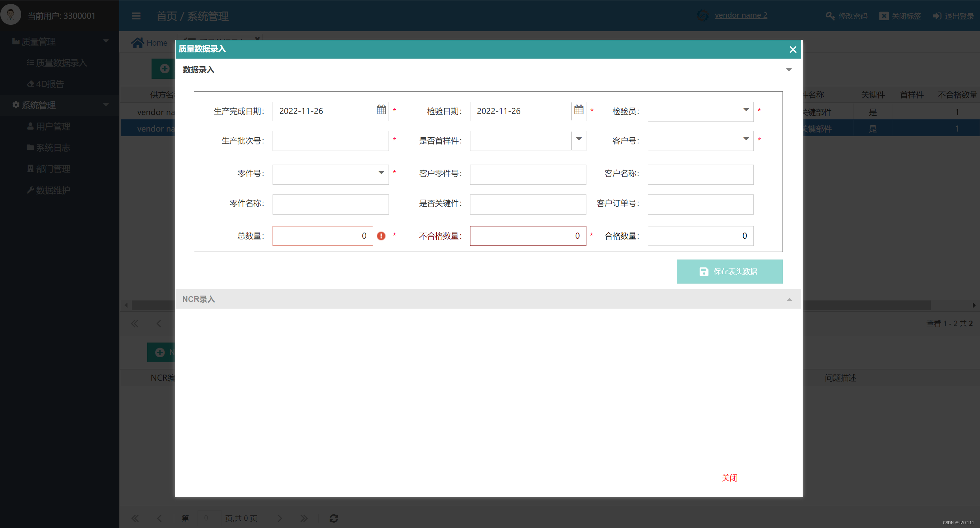Click the vendor logo icon in the header
Screen dimensions: 980x528
[x=702, y=15]
